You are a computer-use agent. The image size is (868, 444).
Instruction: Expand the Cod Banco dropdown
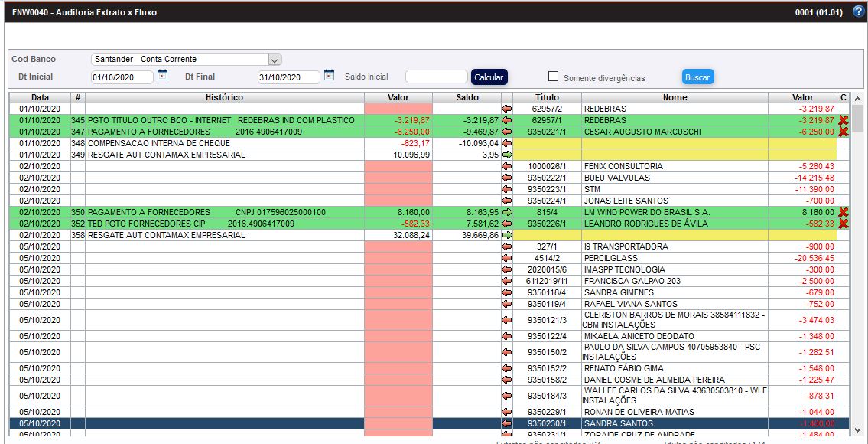(x=275, y=60)
